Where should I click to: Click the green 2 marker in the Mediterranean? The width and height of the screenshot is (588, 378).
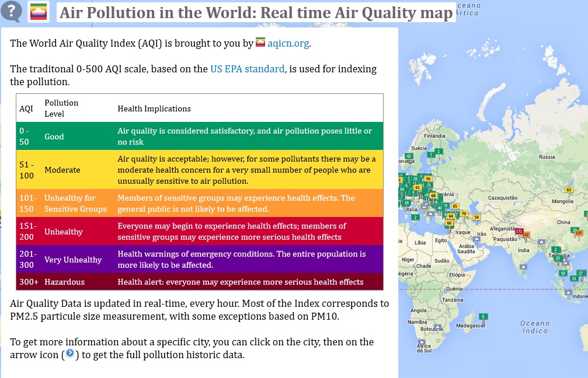pos(415,217)
